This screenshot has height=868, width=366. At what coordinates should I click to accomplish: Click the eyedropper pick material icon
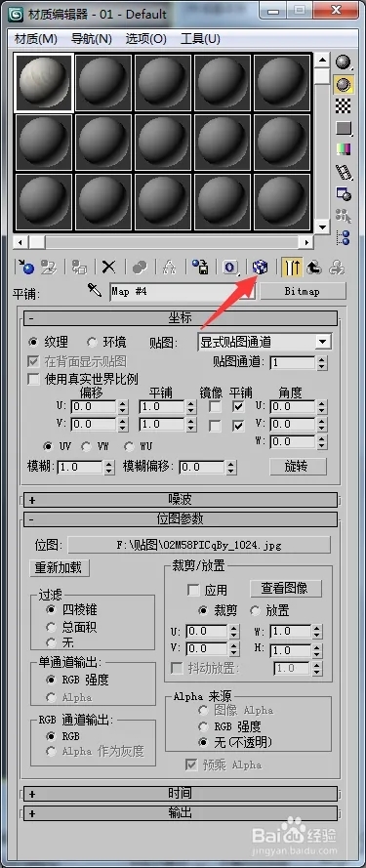[94, 290]
